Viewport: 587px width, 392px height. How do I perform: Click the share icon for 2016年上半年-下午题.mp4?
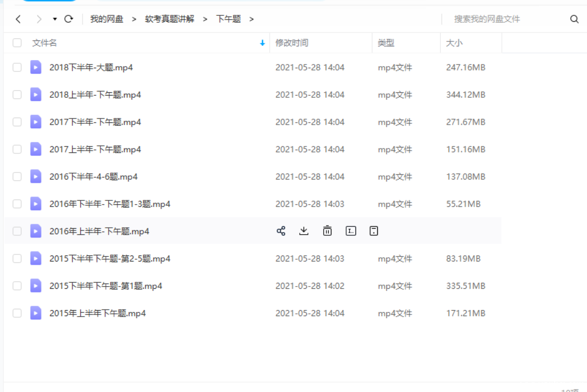(x=281, y=231)
